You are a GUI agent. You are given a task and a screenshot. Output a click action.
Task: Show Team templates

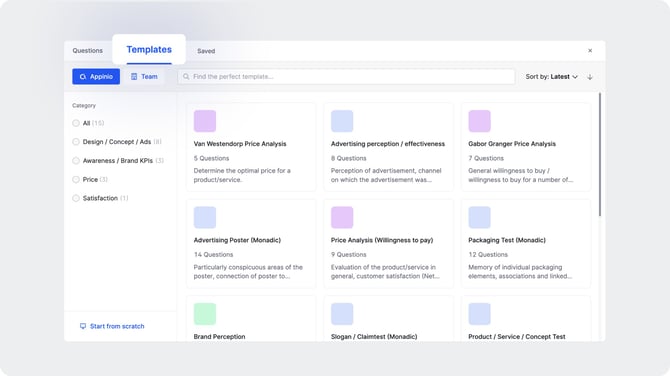click(144, 76)
